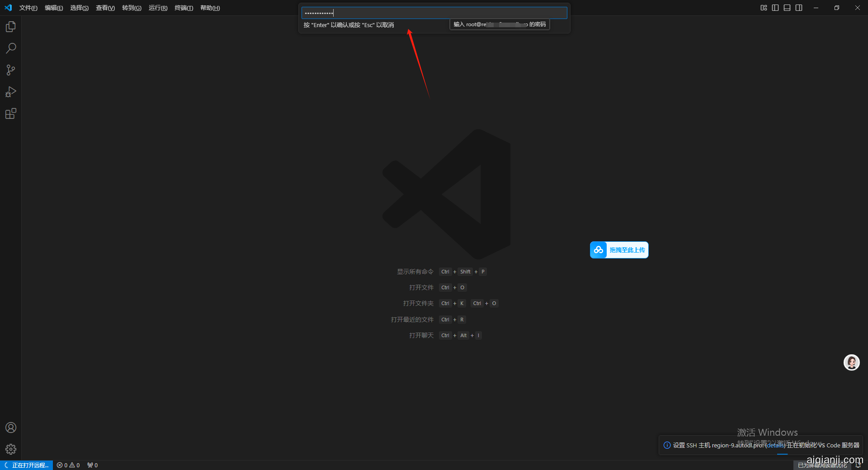Viewport: 868px width, 470px height.
Task: Click the Customize Layout icon in title bar
Action: click(x=764, y=8)
